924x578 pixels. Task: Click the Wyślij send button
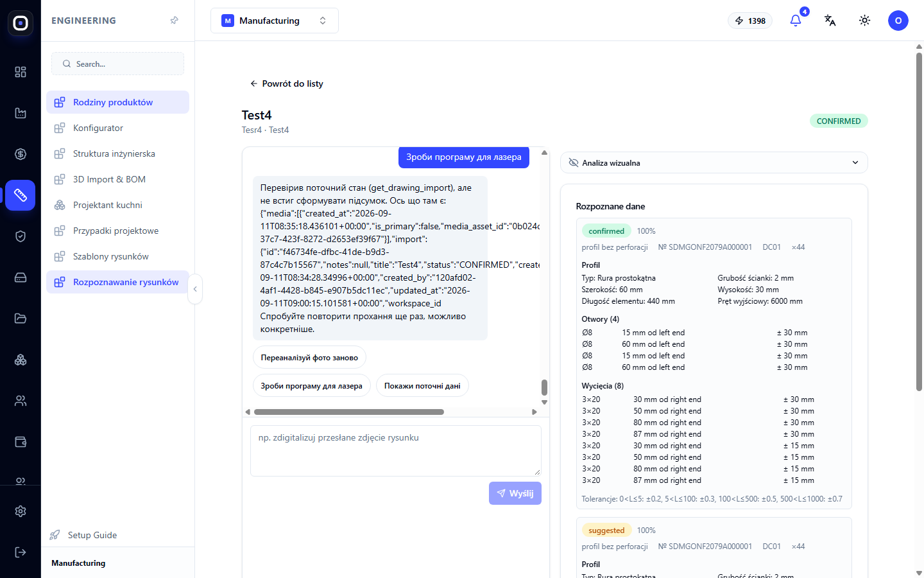tap(515, 493)
